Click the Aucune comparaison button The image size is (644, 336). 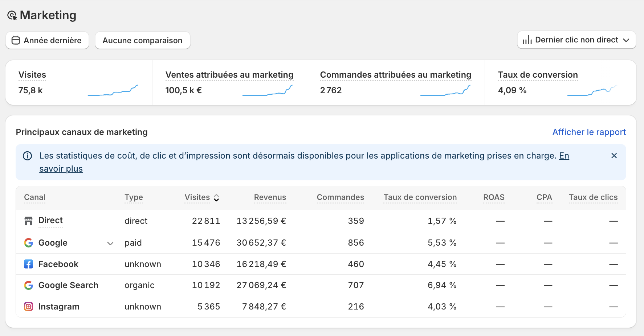[x=142, y=40]
